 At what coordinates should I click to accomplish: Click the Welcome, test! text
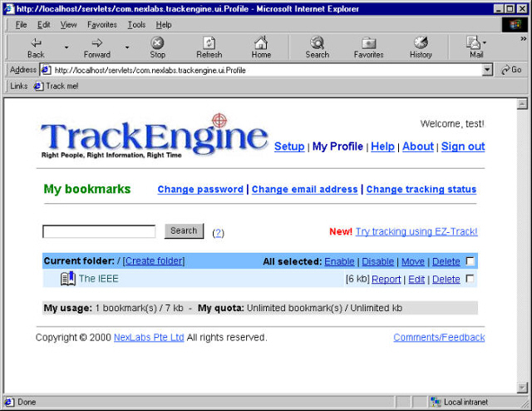(452, 124)
